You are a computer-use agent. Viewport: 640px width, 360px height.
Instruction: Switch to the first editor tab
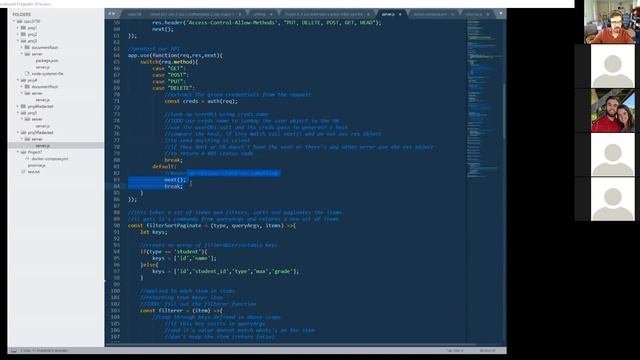(134, 14)
